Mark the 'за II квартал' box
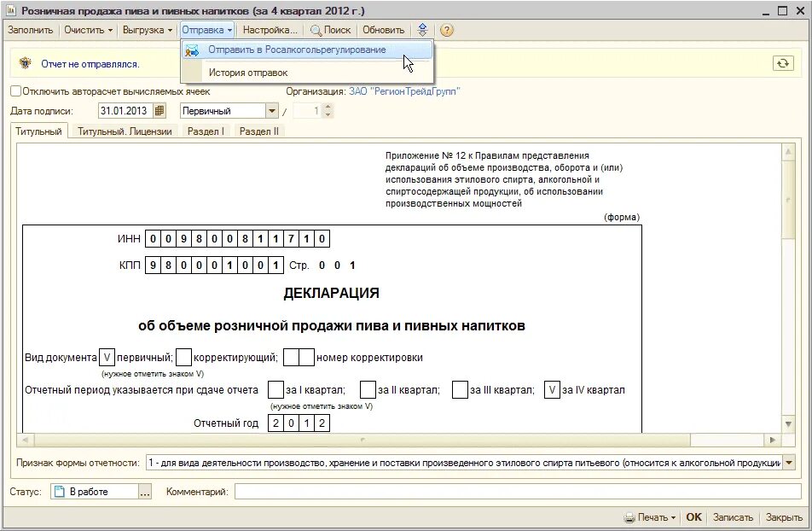The height and width of the screenshot is (531, 812). [368, 390]
